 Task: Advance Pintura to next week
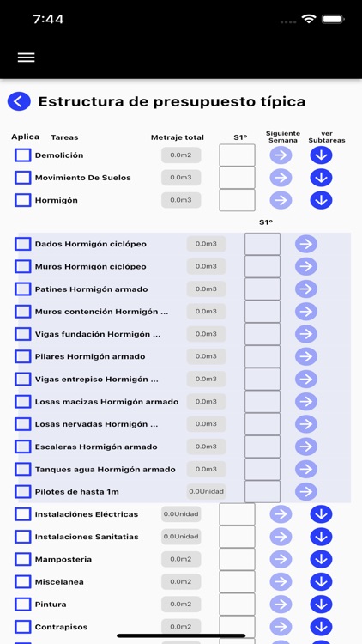(281, 605)
